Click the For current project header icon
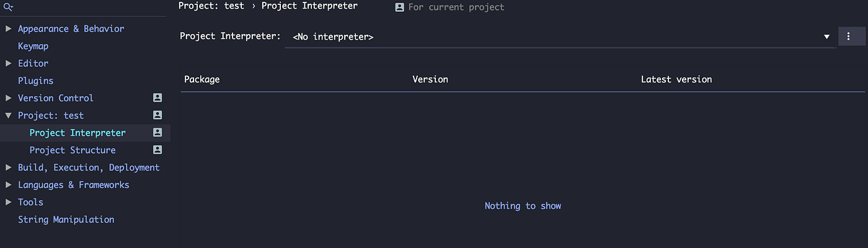Screen dimensions: 868x248 399,7
